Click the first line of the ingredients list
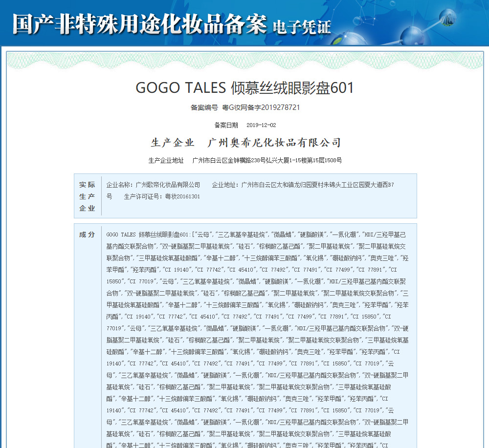Screen dimensions: 489x448 pyautogui.click(x=256, y=235)
